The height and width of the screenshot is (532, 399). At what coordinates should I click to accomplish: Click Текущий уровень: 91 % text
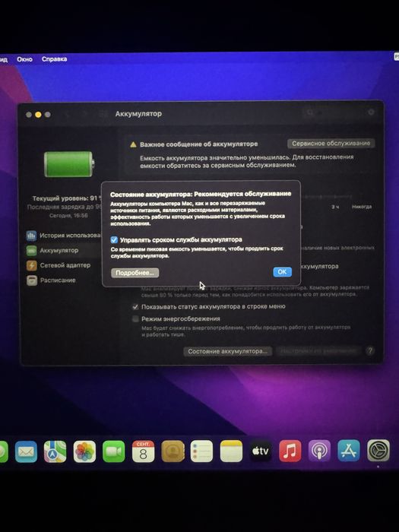[67, 198]
